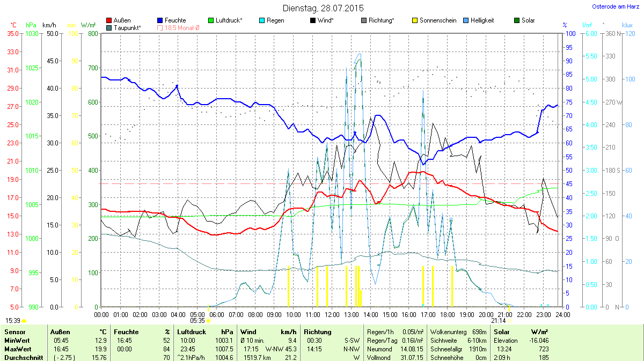This screenshot has height=361, width=644.
Task: Click the blue Feuchte legend square
Action: pyautogui.click(x=160, y=20)
